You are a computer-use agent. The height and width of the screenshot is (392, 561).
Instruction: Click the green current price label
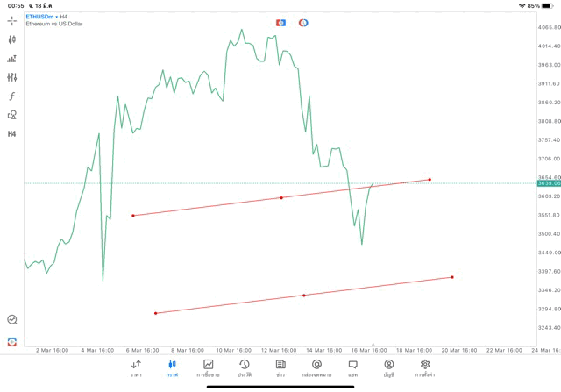549,183
